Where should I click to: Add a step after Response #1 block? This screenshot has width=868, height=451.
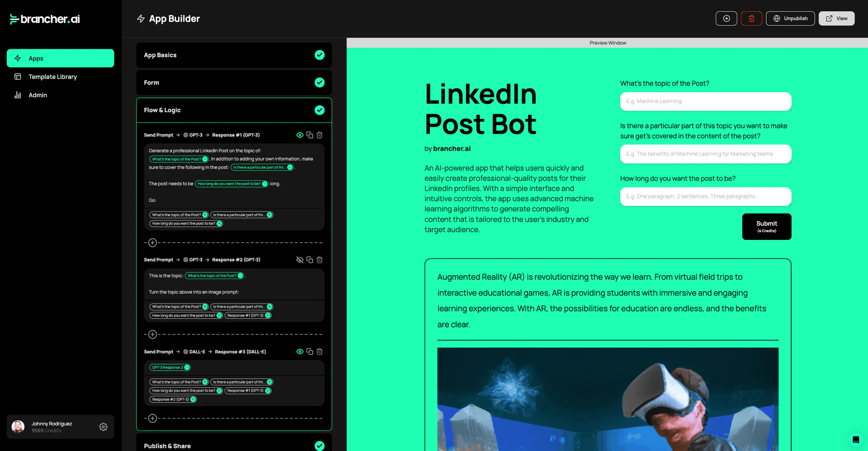(x=153, y=243)
